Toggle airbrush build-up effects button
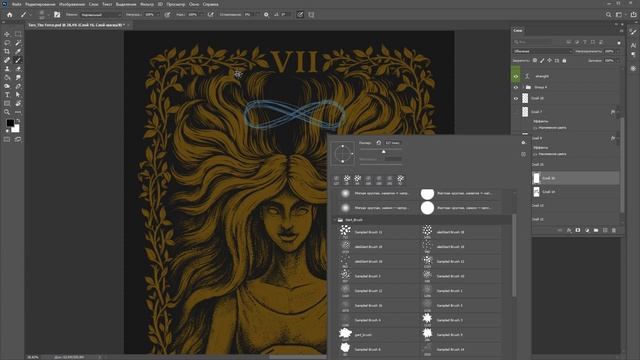 click(x=211, y=15)
